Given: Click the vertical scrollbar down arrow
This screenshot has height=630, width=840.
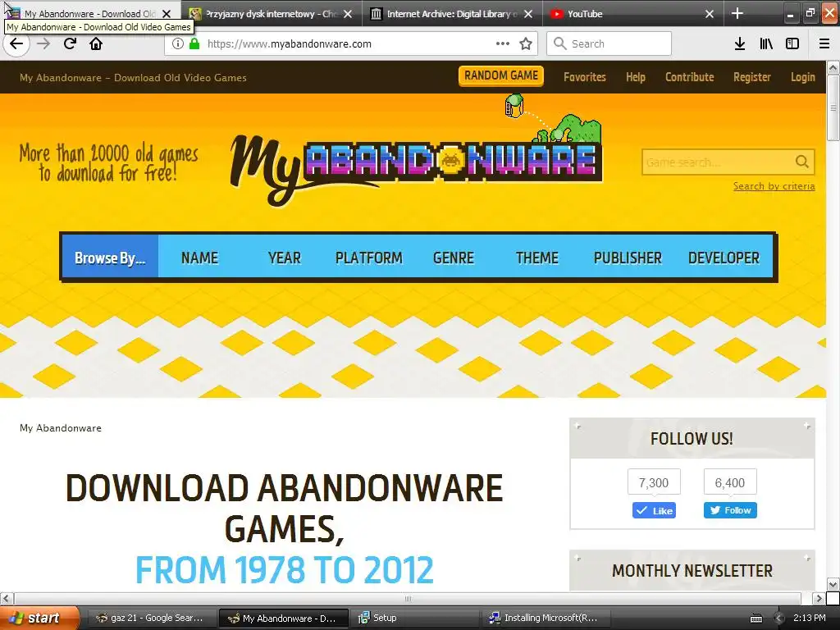Looking at the screenshot, I should point(833,584).
